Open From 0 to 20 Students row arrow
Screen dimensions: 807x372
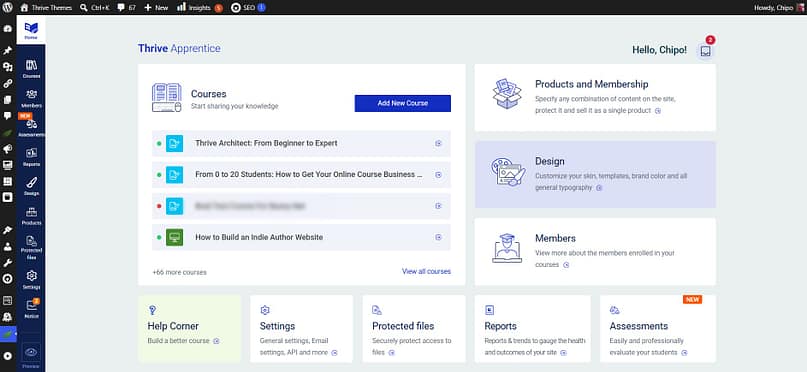tap(438, 175)
